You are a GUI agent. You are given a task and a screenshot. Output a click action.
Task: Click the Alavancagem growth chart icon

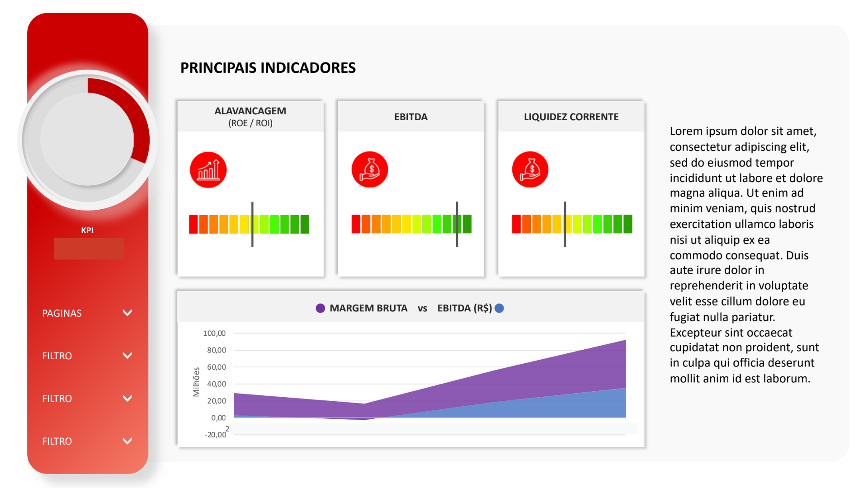point(208,170)
